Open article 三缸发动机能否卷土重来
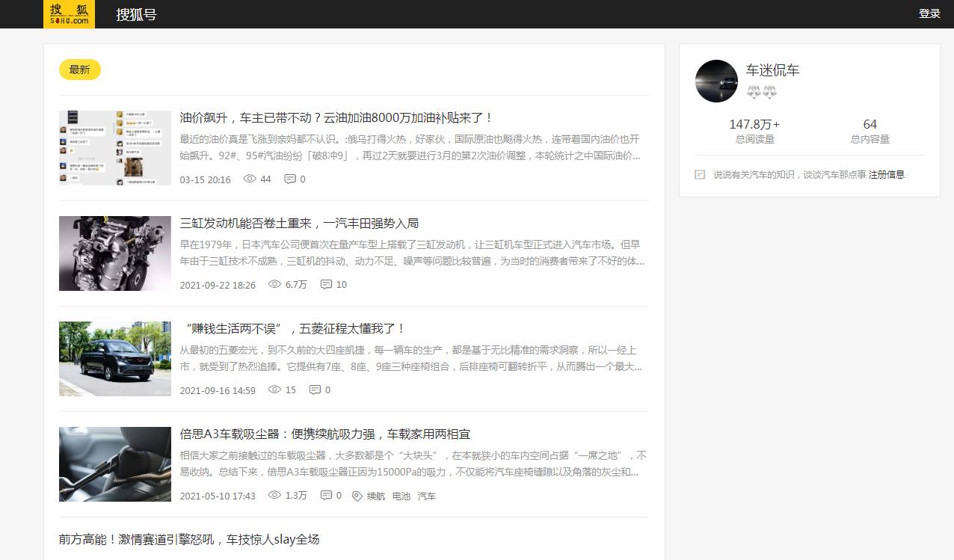Screen dimensions: 954x560 click(299, 223)
